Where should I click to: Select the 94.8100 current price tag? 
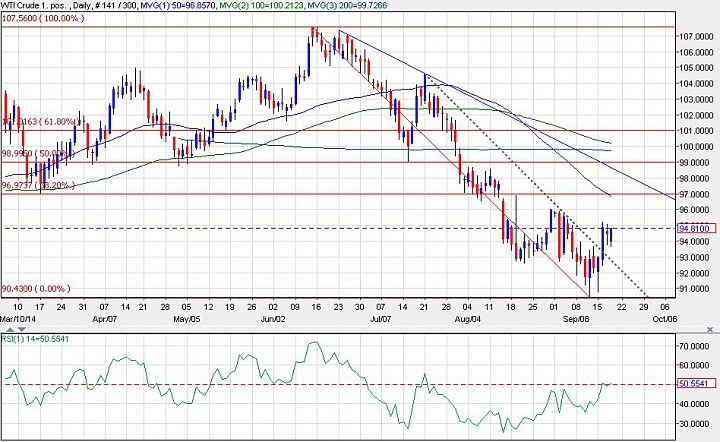(x=693, y=228)
